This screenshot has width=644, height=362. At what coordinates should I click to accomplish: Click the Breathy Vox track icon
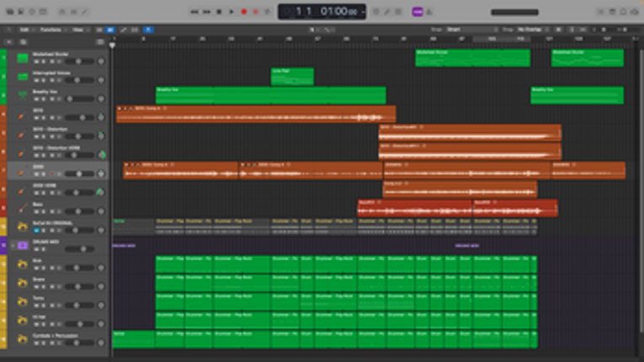23,95
